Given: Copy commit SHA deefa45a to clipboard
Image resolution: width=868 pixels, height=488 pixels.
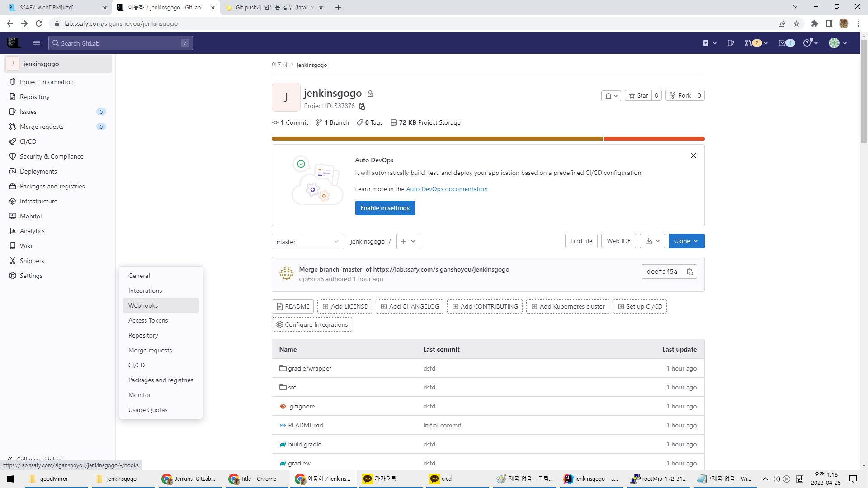Looking at the screenshot, I should tap(689, 272).
